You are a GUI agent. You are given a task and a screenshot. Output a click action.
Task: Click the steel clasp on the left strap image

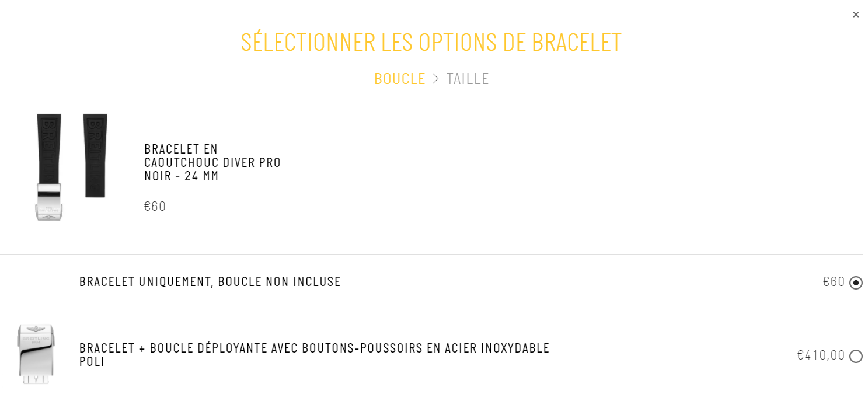point(49,202)
